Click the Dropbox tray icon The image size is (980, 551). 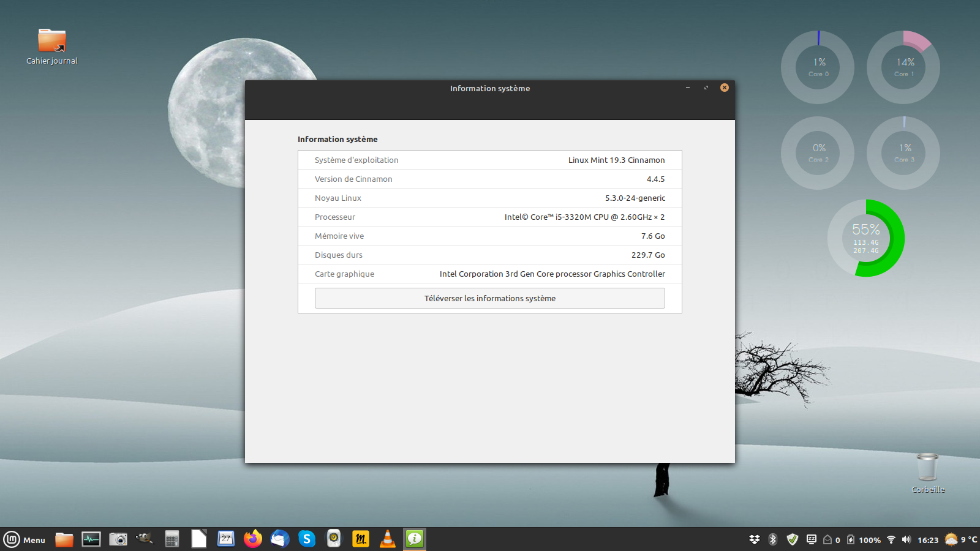755,539
